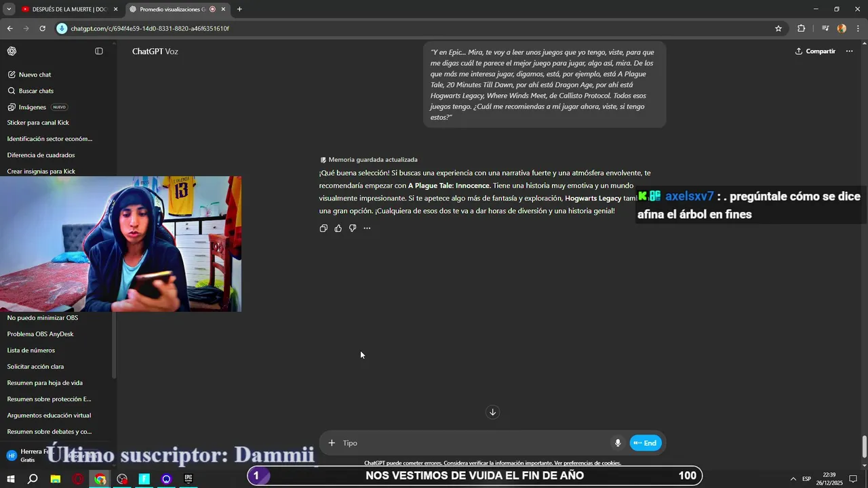Screen dimensions: 868x488
Task: Go back in browser history
Action: (x=9, y=28)
